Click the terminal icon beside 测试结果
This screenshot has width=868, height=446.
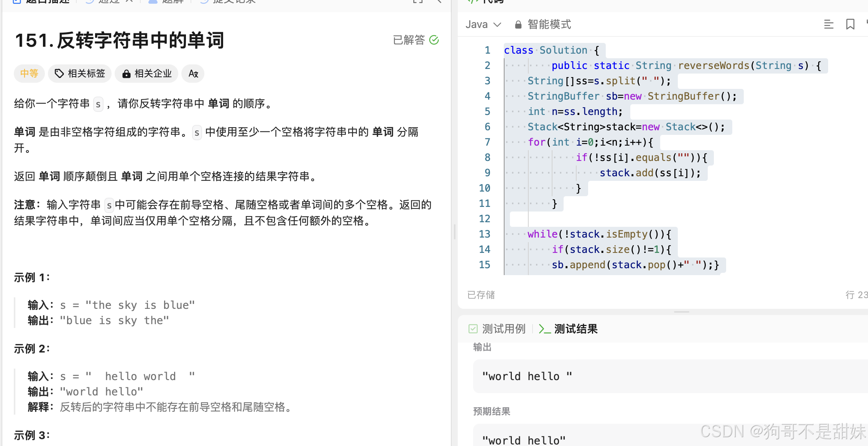544,329
